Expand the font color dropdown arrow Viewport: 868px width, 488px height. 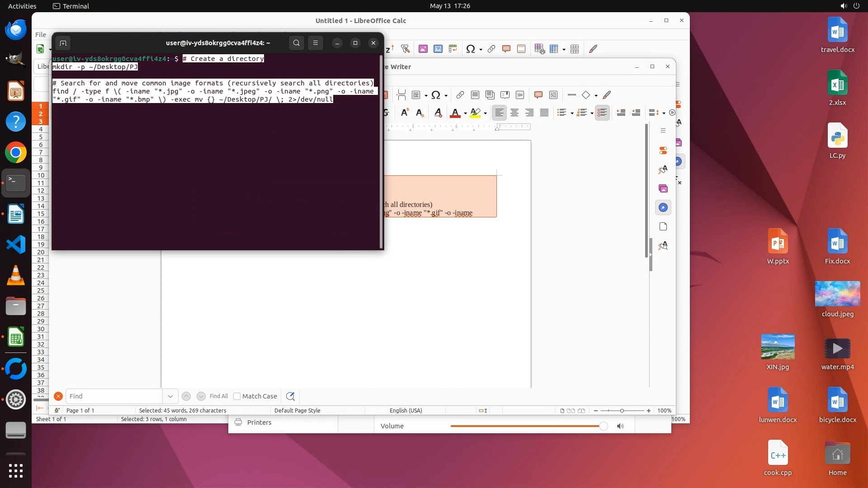tap(465, 113)
